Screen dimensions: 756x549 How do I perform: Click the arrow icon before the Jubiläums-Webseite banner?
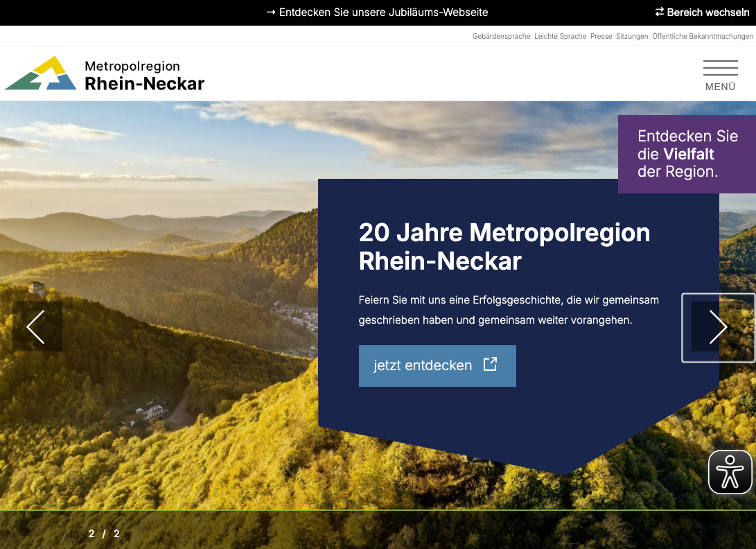[271, 12]
